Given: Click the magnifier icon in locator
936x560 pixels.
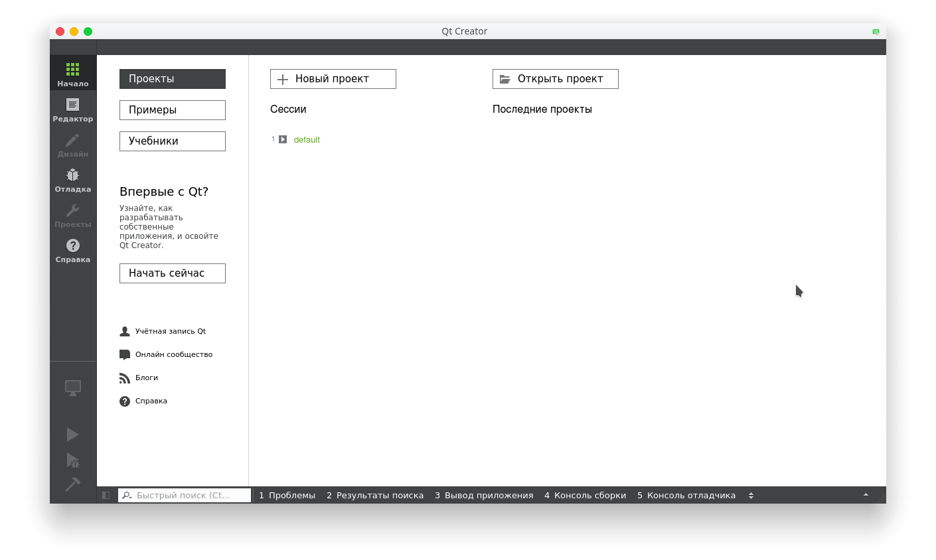Looking at the screenshot, I should coord(127,496).
